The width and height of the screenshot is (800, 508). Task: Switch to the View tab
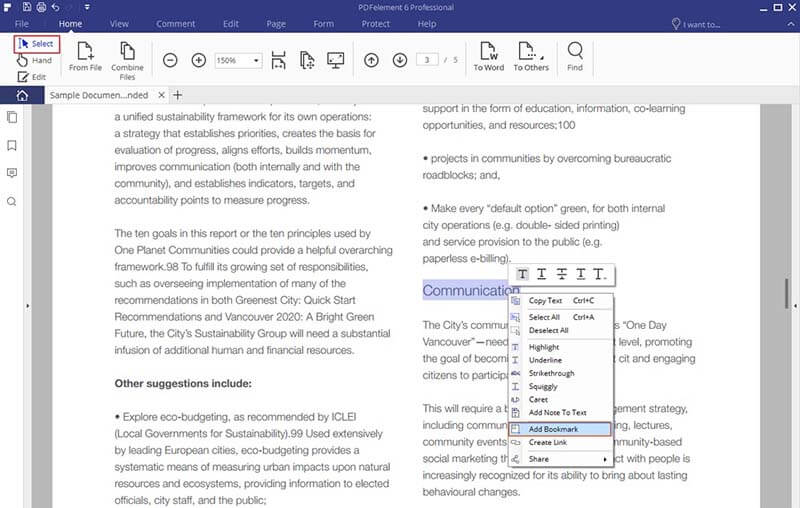119,24
